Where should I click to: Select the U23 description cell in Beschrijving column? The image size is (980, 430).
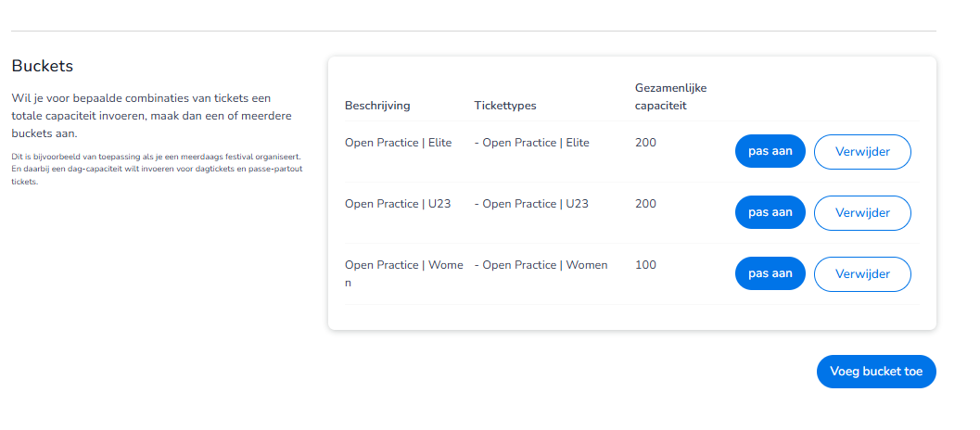pyautogui.click(x=398, y=204)
